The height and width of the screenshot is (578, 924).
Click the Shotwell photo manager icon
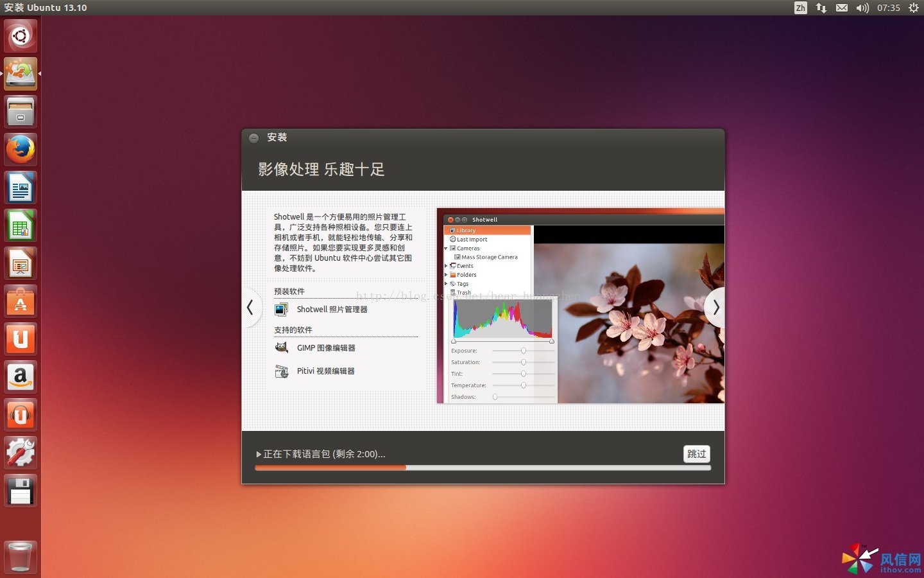pyautogui.click(x=281, y=310)
